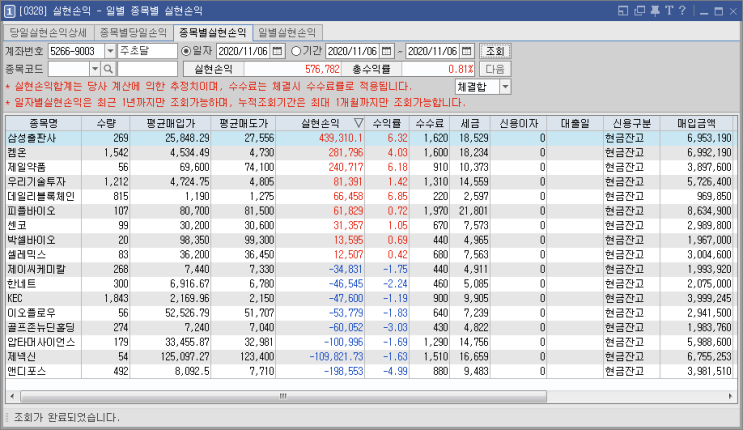
Task: Click the 총수익률 label button
Action: pyautogui.click(x=371, y=69)
